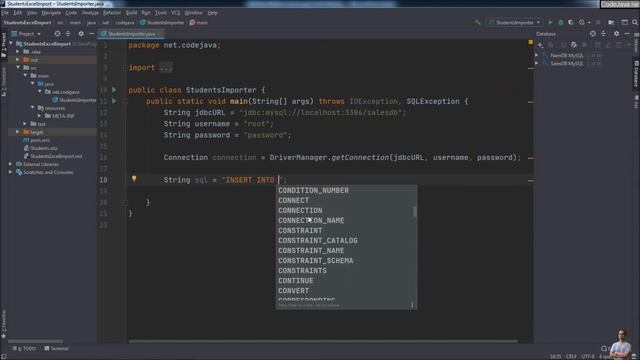
Task: Toggle the Project side tab
Action: (4, 45)
